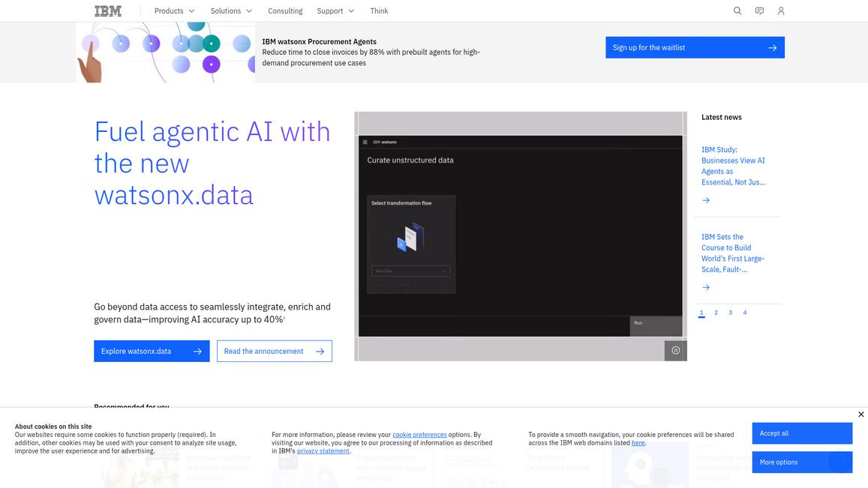
Task: Expand the Support menu
Action: point(335,11)
